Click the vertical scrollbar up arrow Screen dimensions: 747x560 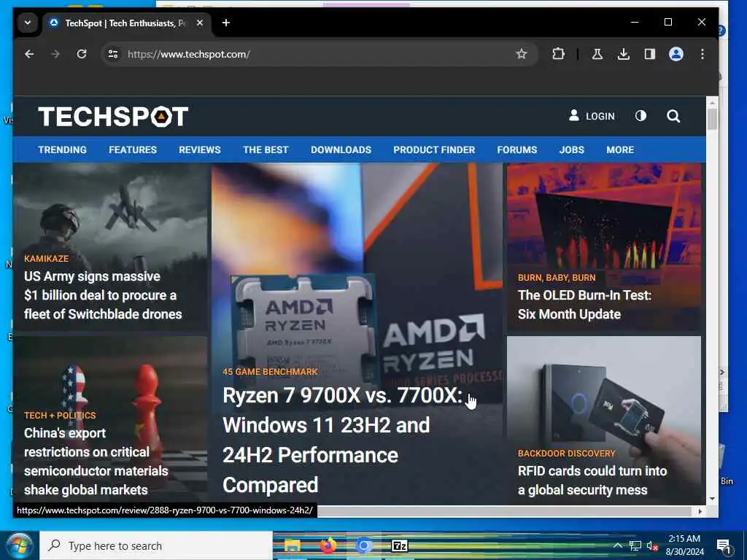pos(712,102)
